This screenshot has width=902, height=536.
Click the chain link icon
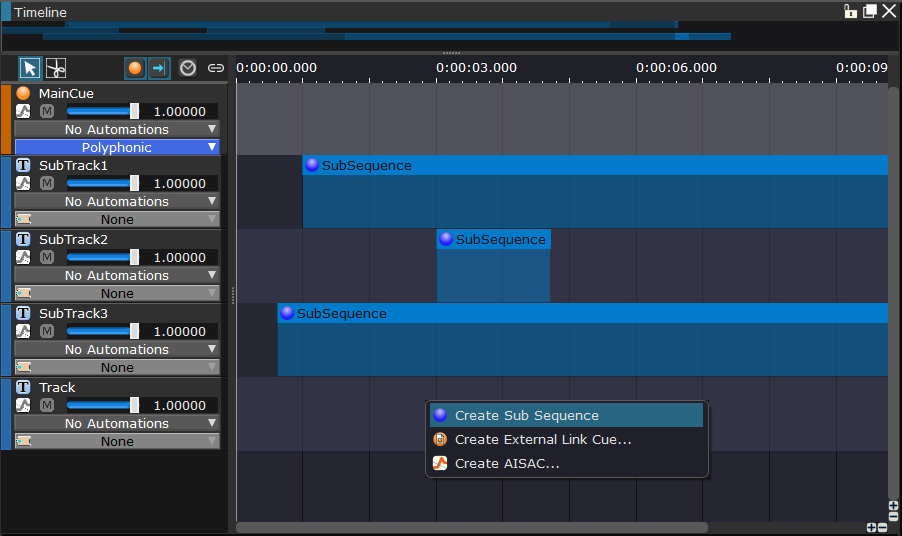tap(215, 68)
